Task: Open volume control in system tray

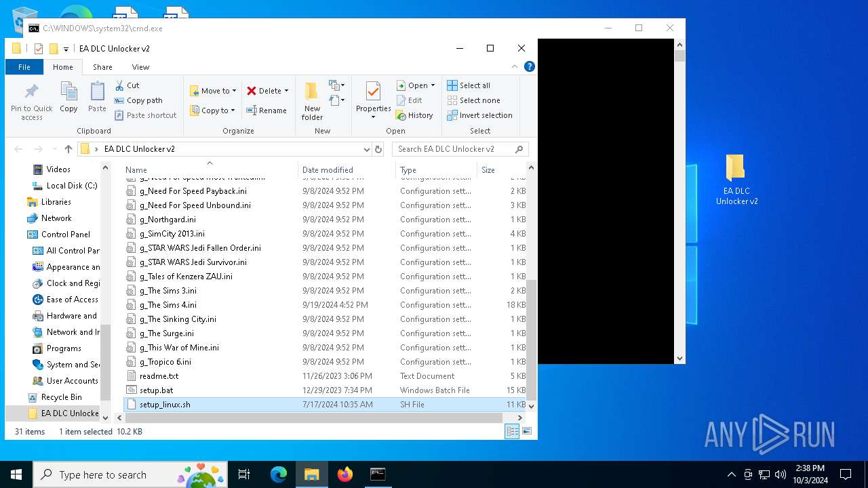Action: 780,474
